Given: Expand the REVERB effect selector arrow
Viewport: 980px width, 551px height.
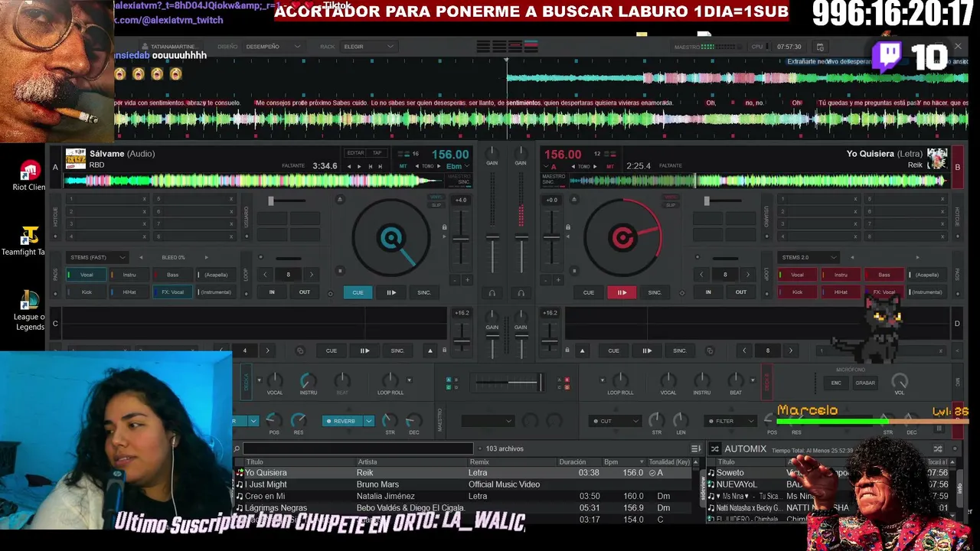Looking at the screenshot, I should (x=368, y=421).
